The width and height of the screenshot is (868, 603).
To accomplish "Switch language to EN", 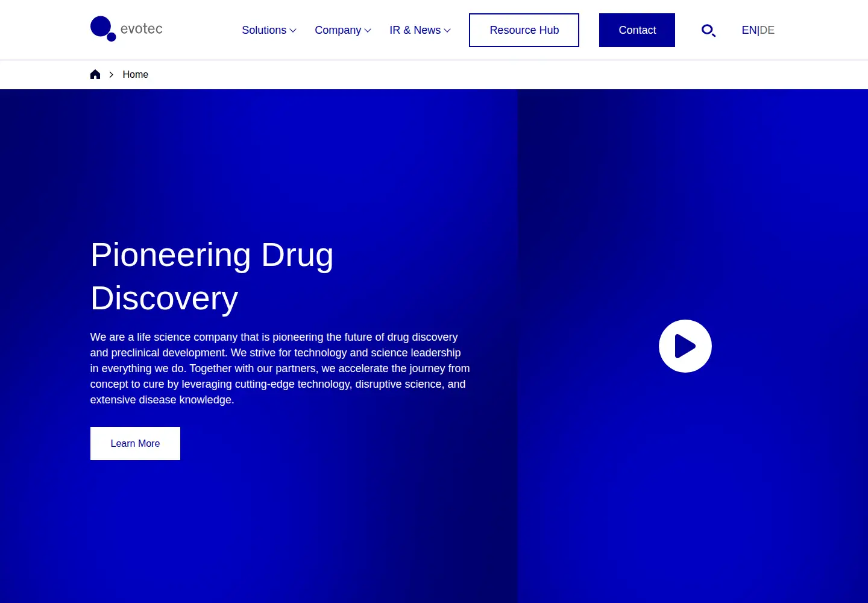I will pyautogui.click(x=749, y=30).
